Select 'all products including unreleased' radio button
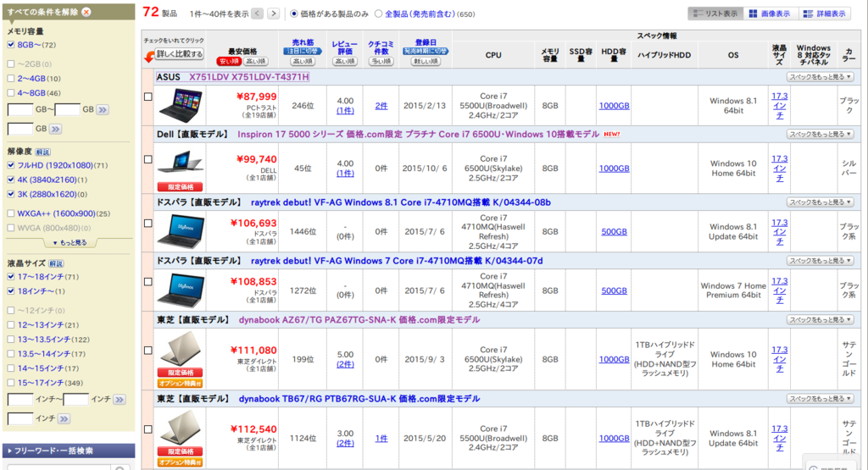This screenshot has height=470, width=868. pyautogui.click(x=379, y=14)
